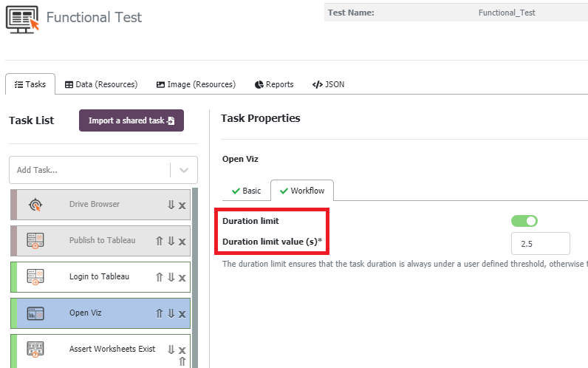
Task: Click the Duration limit value field
Action: [x=540, y=243]
